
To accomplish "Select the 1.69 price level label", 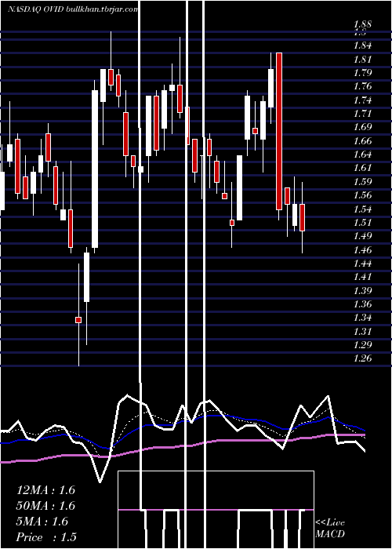I will 362,127.
